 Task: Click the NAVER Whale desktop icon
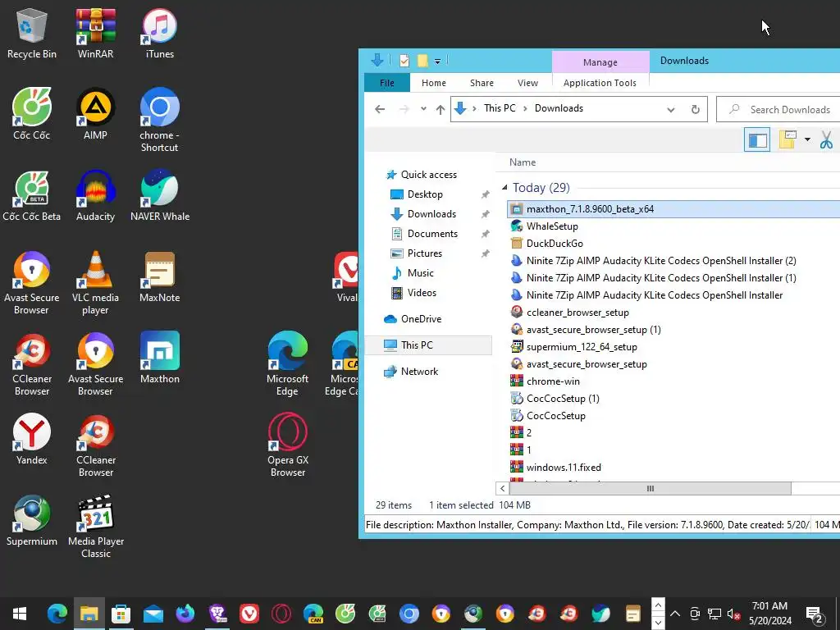(x=160, y=195)
